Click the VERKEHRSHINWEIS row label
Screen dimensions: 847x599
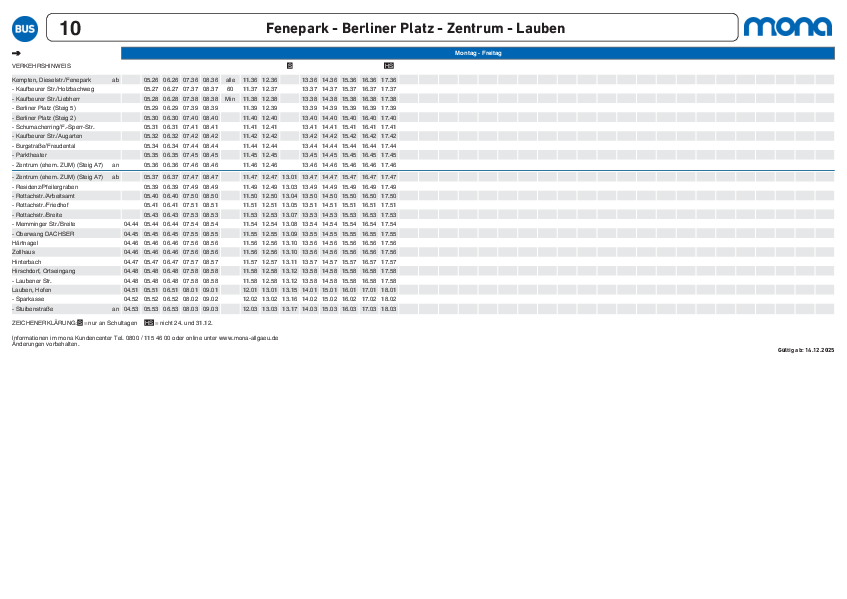pos(39,65)
